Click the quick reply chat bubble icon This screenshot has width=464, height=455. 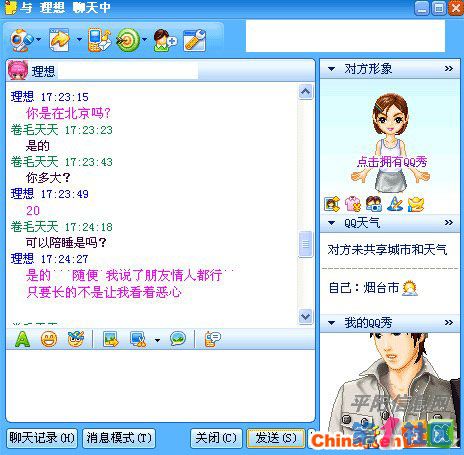click(178, 339)
